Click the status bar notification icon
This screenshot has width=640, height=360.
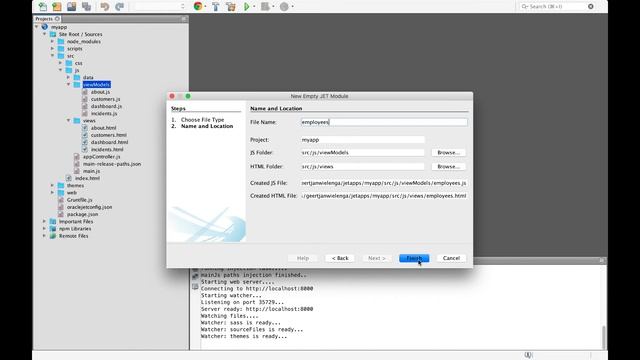click(x=528, y=355)
